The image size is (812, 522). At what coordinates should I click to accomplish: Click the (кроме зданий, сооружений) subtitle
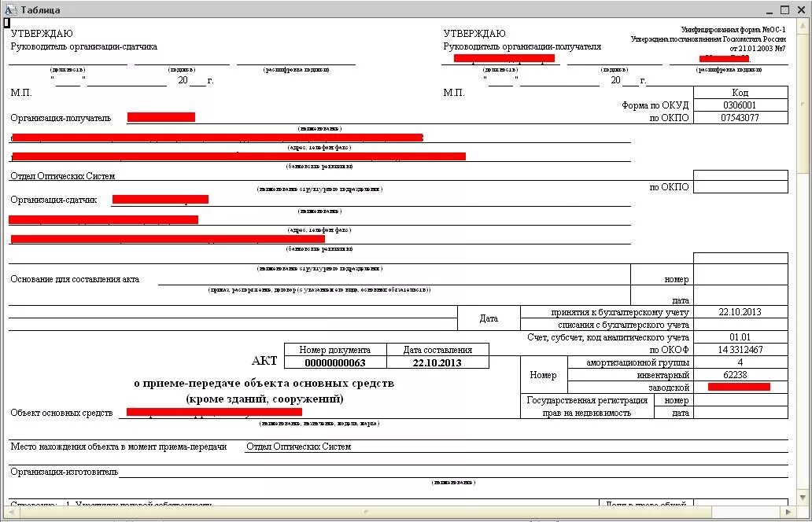pyautogui.click(x=264, y=399)
